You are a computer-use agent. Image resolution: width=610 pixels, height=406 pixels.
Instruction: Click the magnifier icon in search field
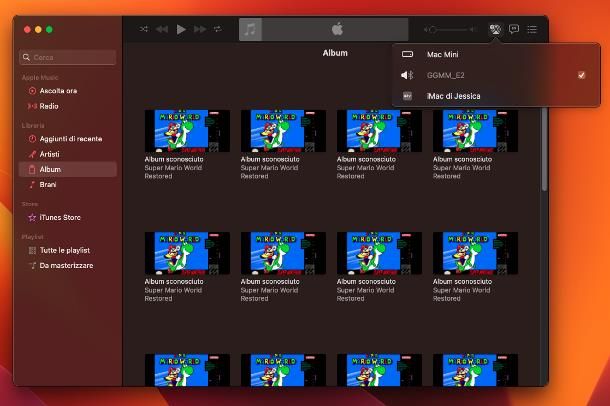point(26,57)
